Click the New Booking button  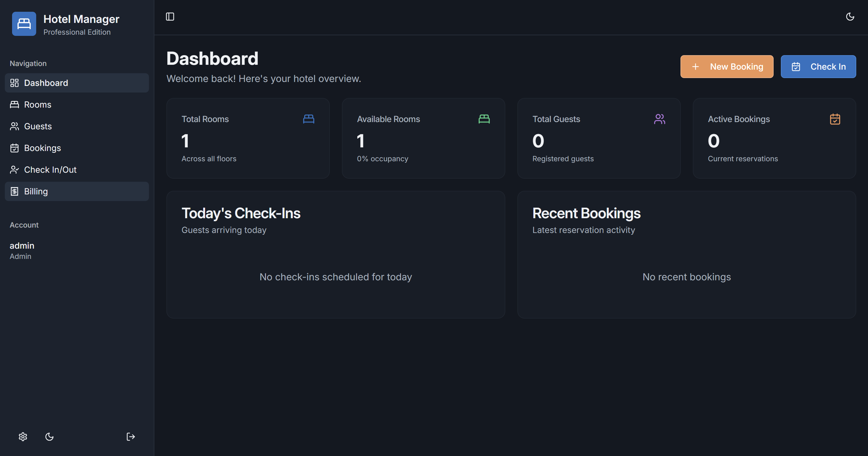[727, 67]
